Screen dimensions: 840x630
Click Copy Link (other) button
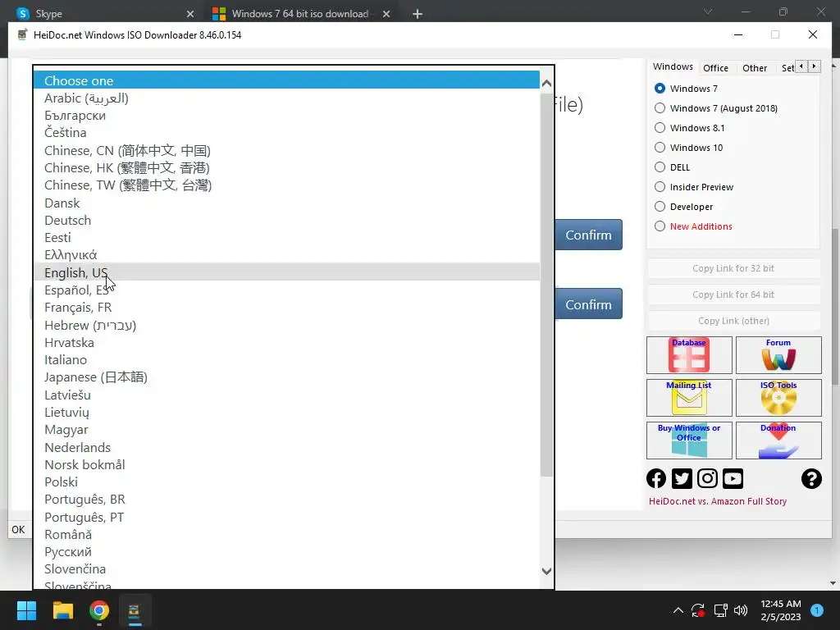[x=733, y=321]
